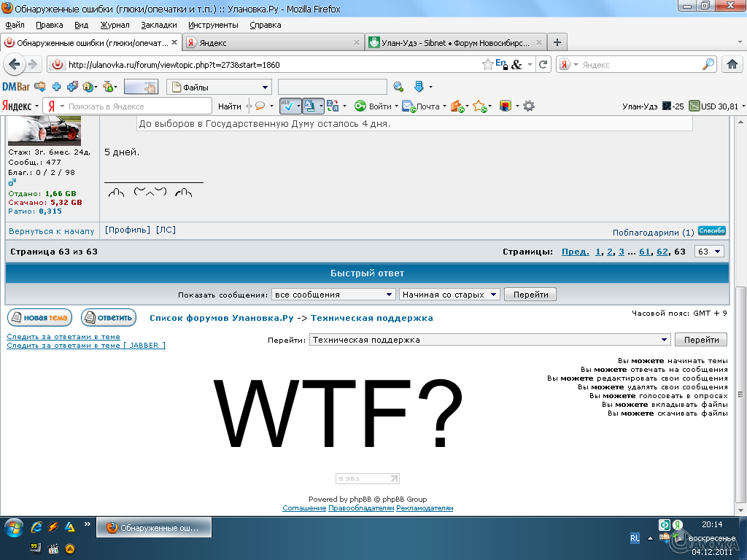Click the green magnifier icon on DMBar
Image resolution: width=747 pixels, height=560 pixels.
(398, 87)
